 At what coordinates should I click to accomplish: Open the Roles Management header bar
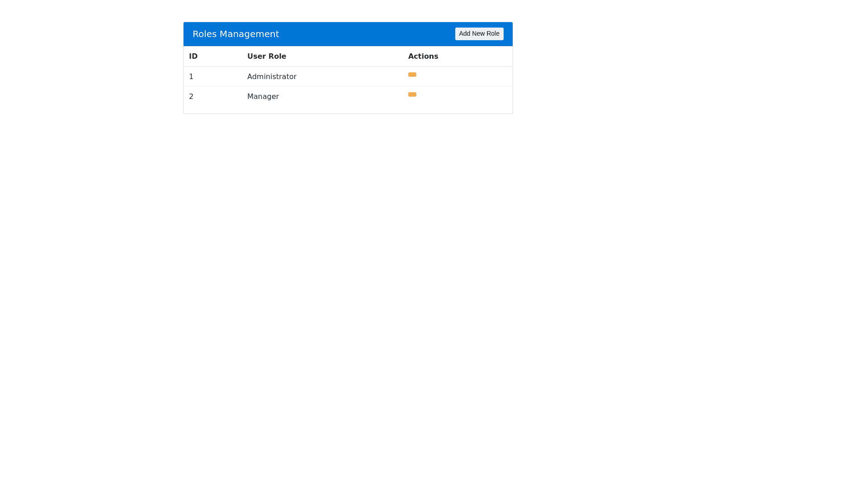pyautogui.click(x=348, y=34)
